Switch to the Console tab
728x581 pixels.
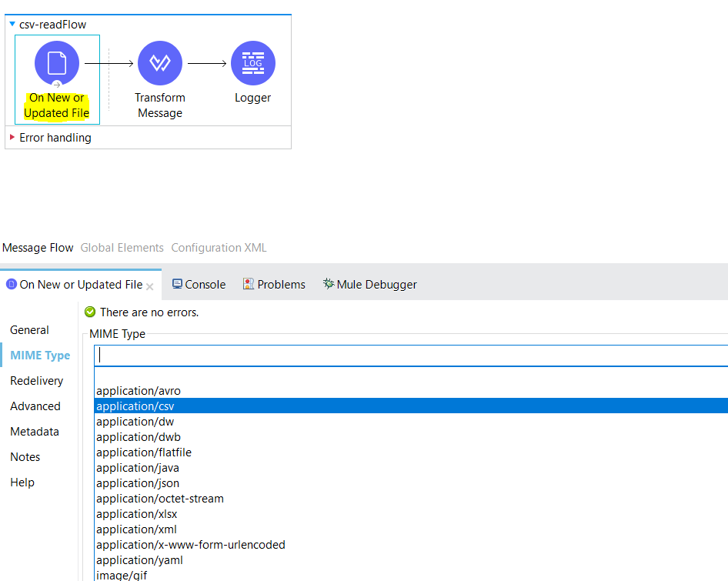click(x=199, y=285)
